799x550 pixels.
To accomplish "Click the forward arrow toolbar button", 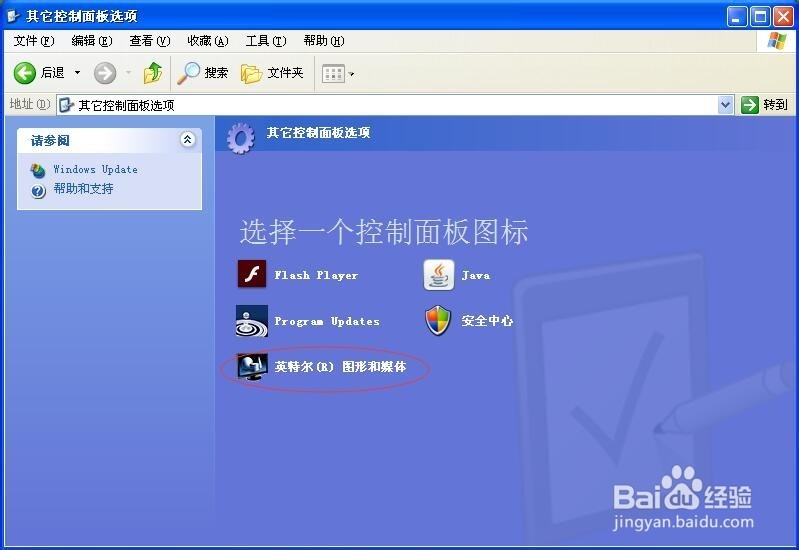I will [x=105, y=73].
